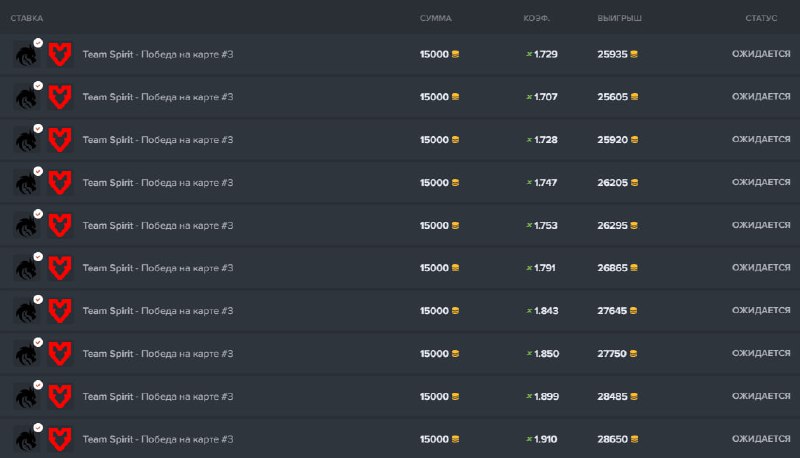Click the green multiplier icon before 1.753
The image size is (800, 458).
coord(529,226)
